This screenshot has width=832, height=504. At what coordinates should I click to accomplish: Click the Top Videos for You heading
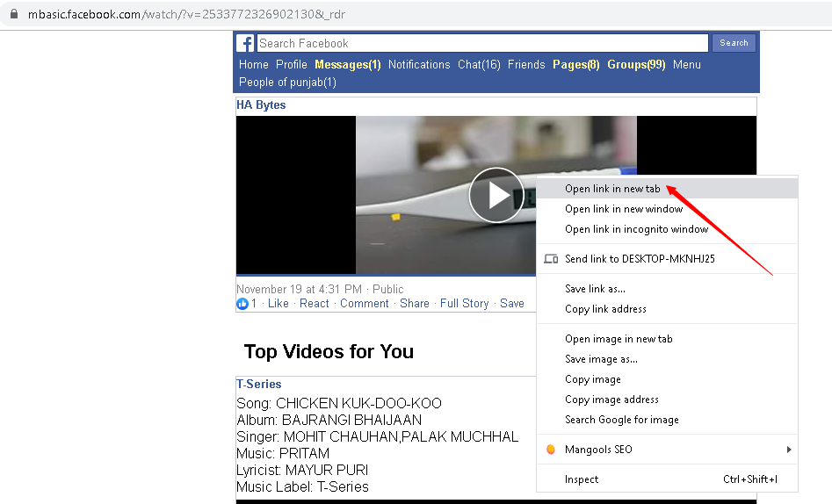pyautogui.click(x=329, y=351)
